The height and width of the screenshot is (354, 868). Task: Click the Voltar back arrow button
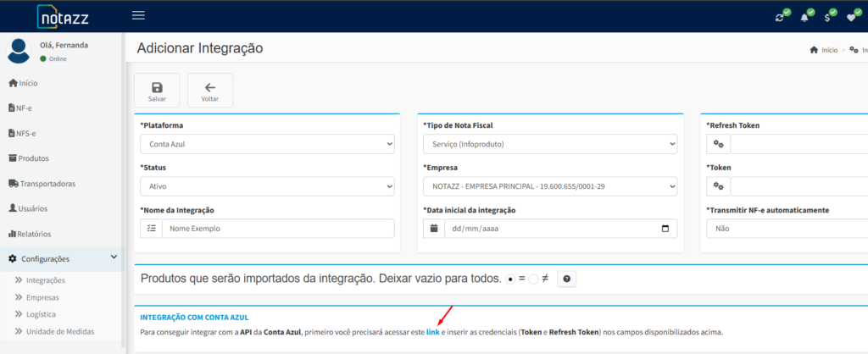coord(209,91)
